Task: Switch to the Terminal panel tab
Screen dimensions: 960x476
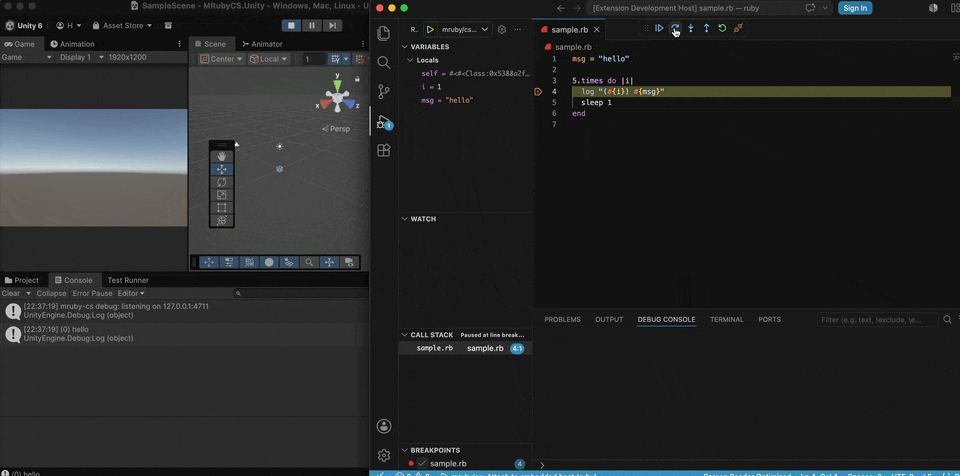Action: coord(727,320)
